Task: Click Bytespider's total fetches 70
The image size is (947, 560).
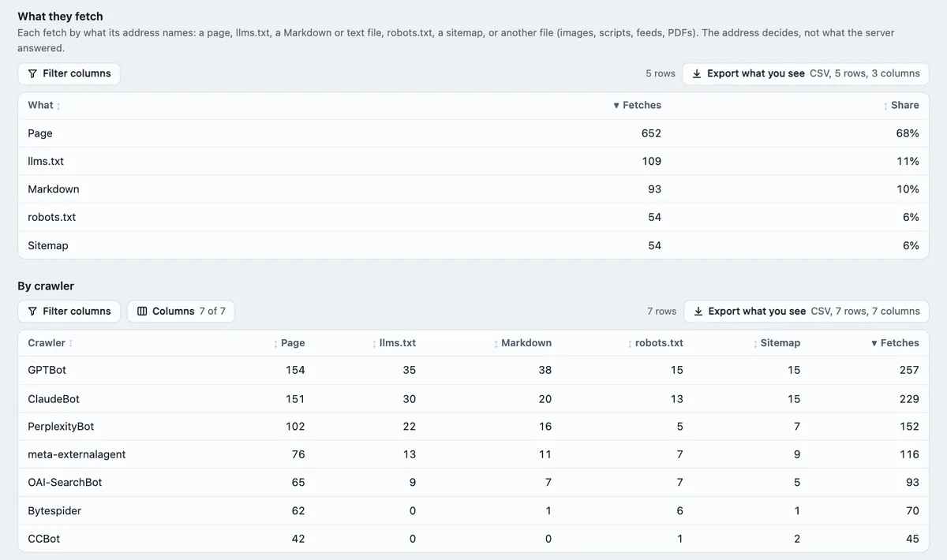Action: click(x=912, y=510)
